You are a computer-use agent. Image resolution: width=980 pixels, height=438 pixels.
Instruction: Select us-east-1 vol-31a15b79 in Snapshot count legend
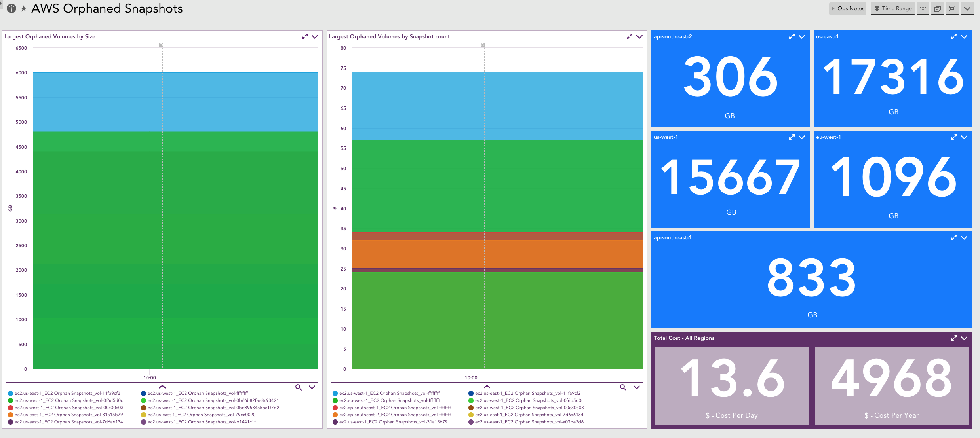tap(390, 422)
